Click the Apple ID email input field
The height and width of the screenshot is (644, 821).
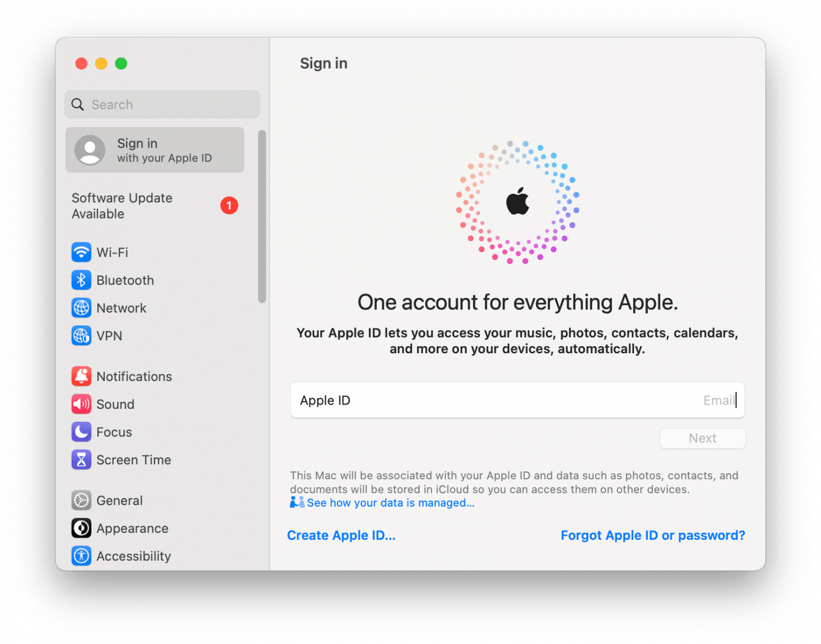pyautogui.click(x=517, y=400)
